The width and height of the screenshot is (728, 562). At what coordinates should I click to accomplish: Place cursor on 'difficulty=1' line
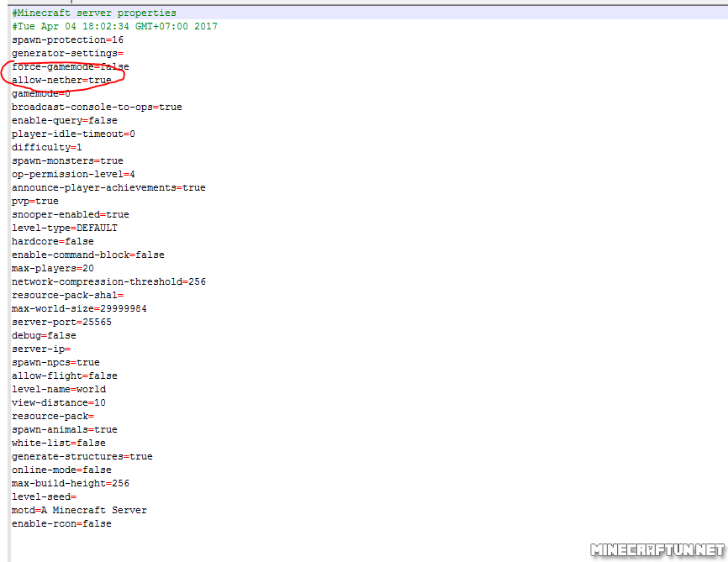tap(47, 148)
